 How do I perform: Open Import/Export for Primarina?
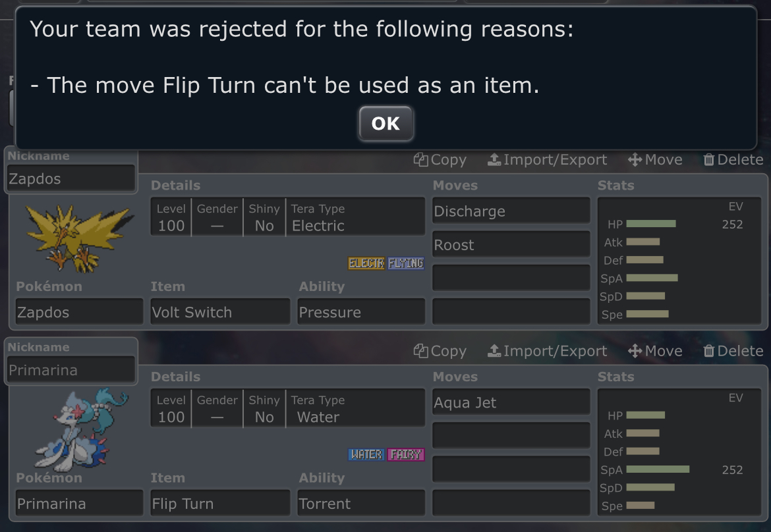pyautogui.click(x=548, y=352)
